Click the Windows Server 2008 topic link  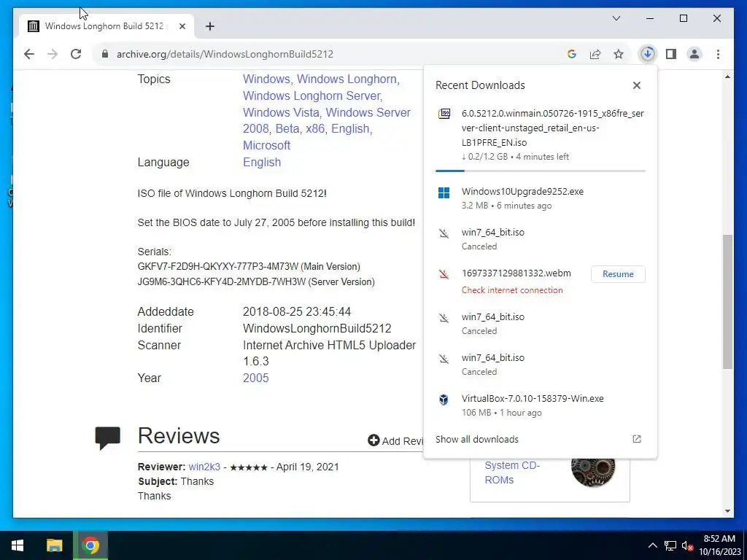327,120
